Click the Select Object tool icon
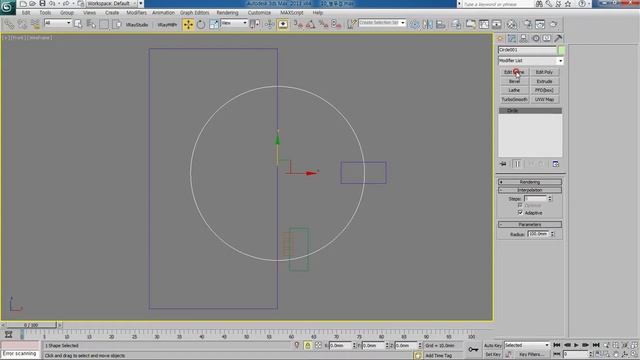640x360 pixels. [78, 24]
